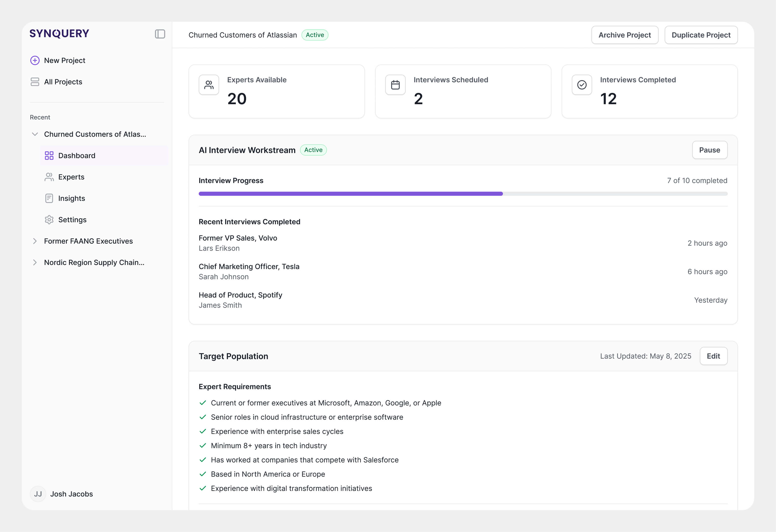Open the Former FAANG Executives project
Screen dimensions: 776x532
[89, 241]
